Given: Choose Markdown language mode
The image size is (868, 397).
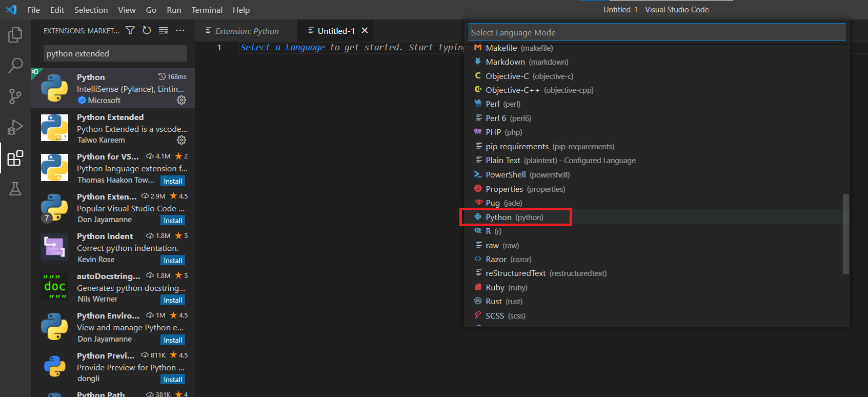Looking at the screenshot, I should tap(657, 62).
